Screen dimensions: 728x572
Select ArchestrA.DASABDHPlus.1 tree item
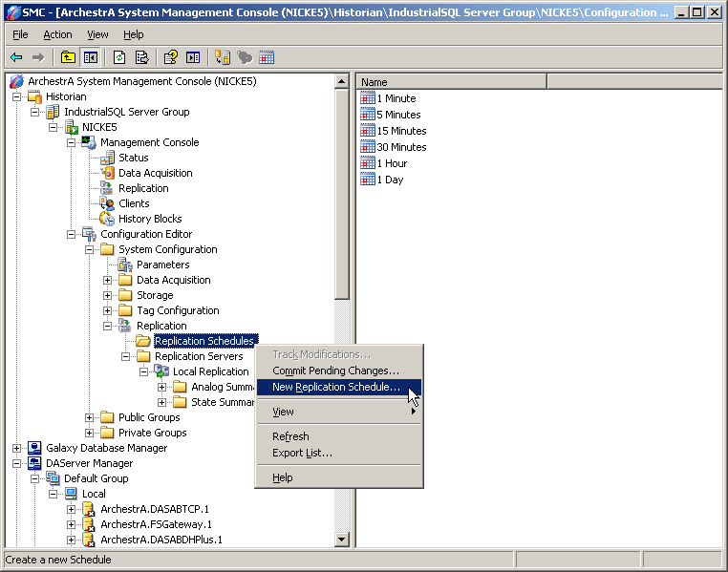(x=161, y=540)
